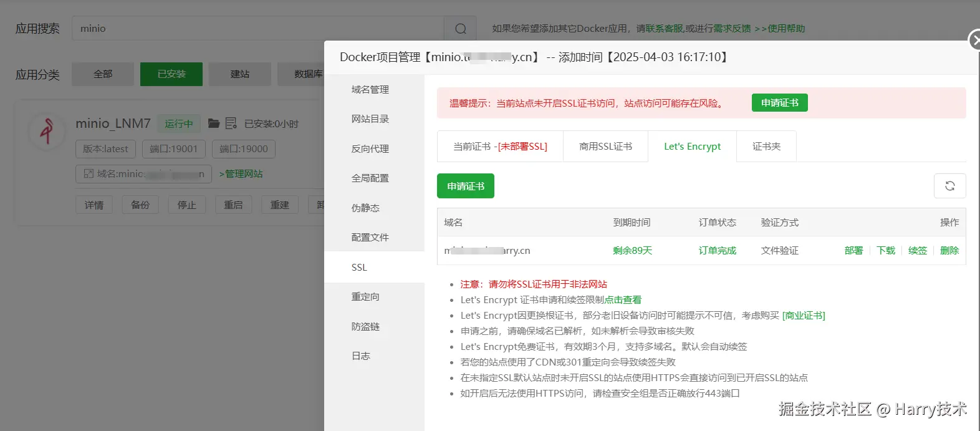Click minio_LNM7 app title

point(113,123)
